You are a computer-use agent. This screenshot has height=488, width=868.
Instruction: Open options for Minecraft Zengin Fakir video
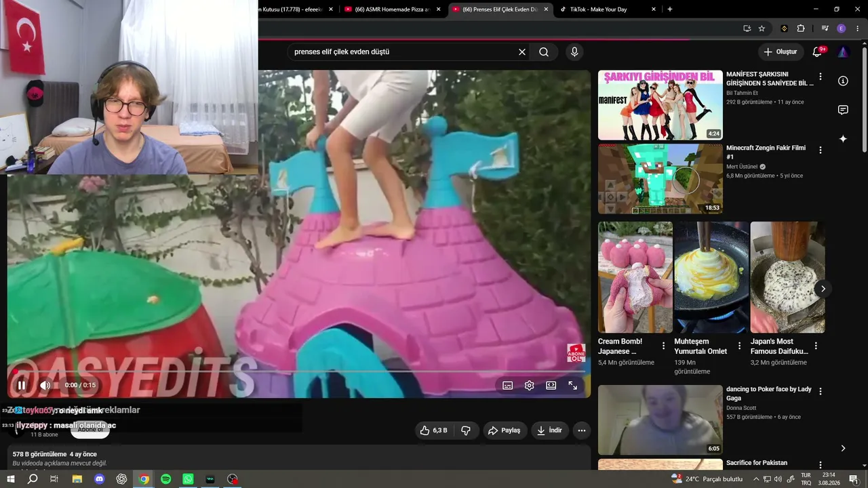coord(821,150)
